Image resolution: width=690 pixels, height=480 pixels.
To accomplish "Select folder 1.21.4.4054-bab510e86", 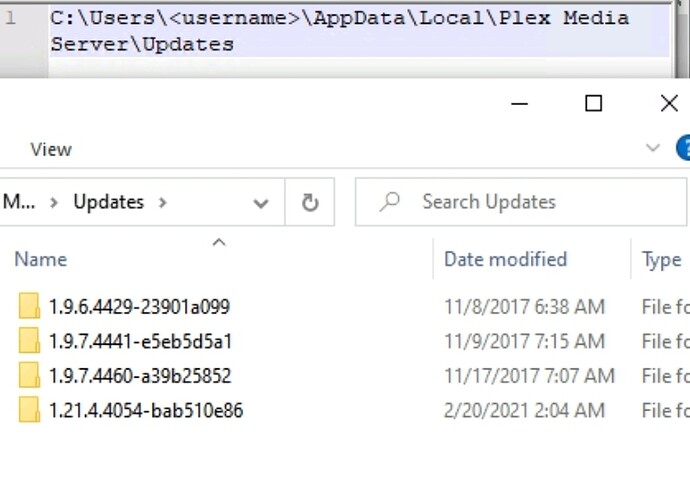I will [x=146, y=410].
